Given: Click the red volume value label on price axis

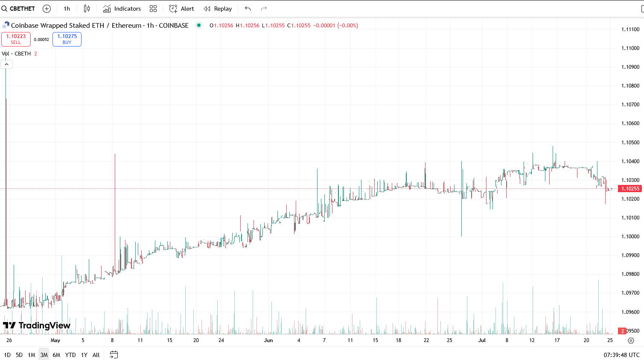Looking at the screenshot, I should tap(623, 331).
